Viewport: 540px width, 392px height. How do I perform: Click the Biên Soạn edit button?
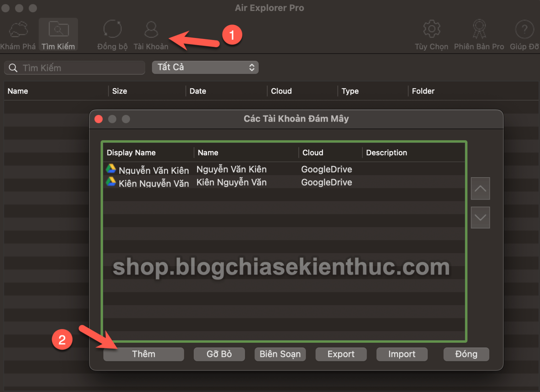280,354
